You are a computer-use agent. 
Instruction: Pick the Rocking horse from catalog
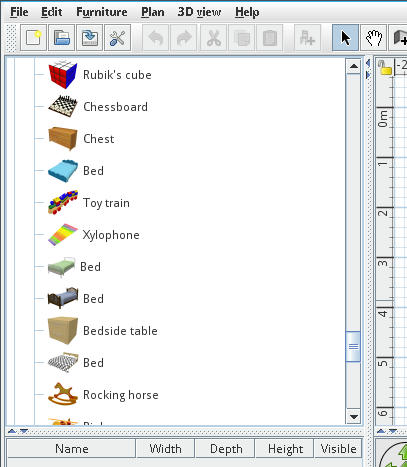tap(103, 395)
